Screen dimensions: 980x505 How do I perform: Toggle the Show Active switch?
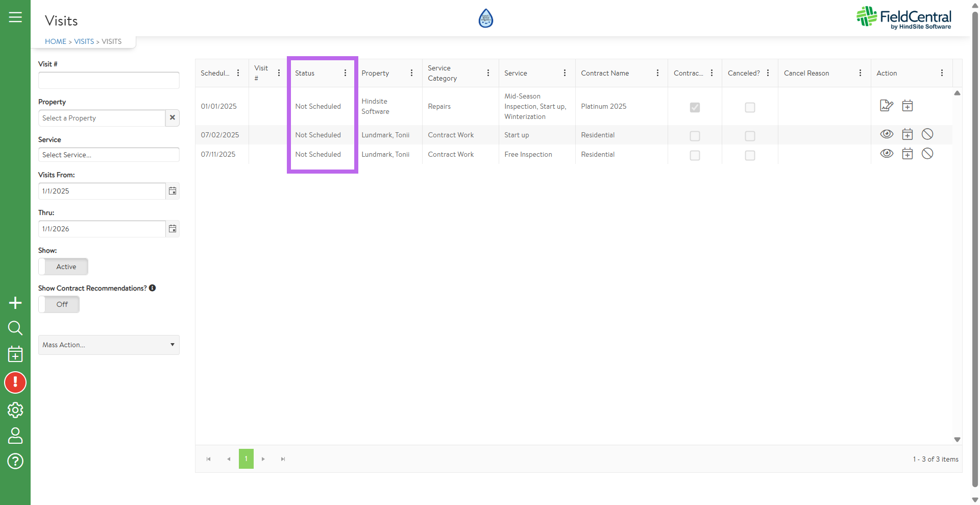pos(63,267)
